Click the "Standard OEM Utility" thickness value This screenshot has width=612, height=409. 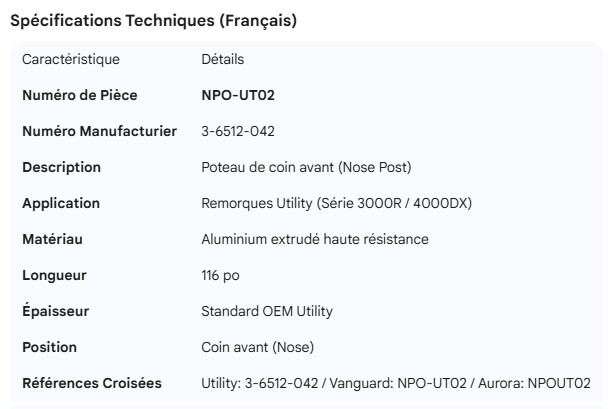pos(267,312)
